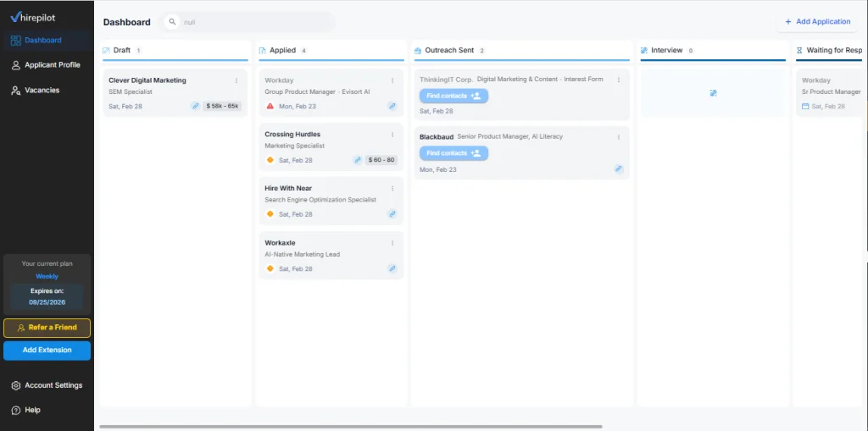868x431 pixels.
Task: Click the horizontal scrollbar at bottom
Action: [x=350, y=427]
